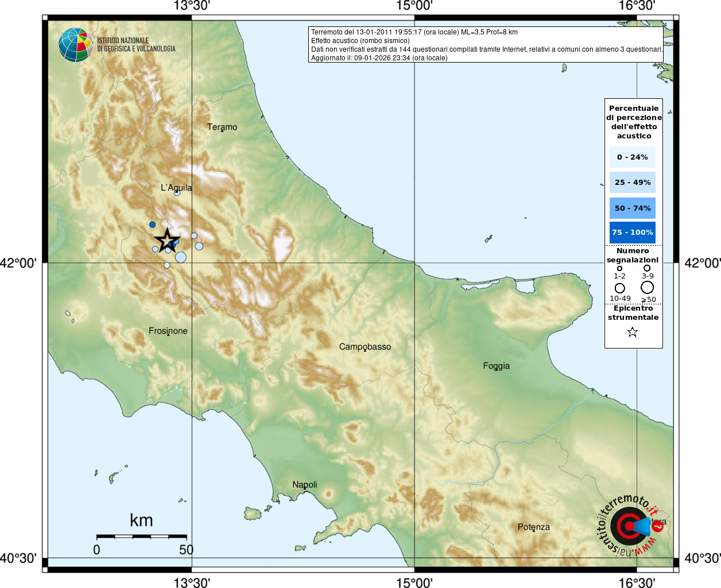
Task: Click the INGV globe logo
Action: pos(76,45)
